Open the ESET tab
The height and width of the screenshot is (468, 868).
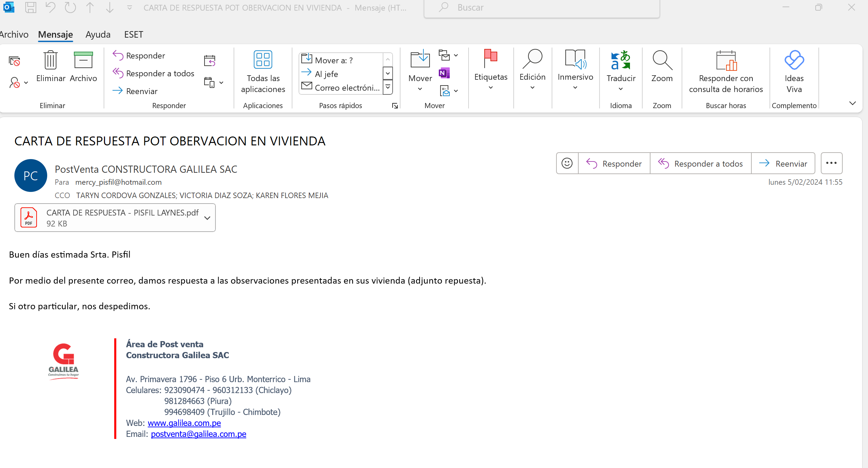point(133,35)
